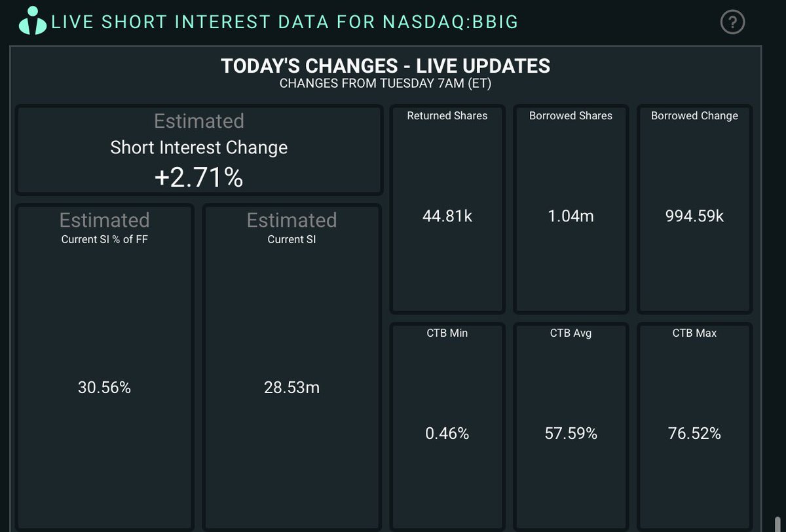This screenshot has width=786, height=532.
Task: Click the 'Returned Shares' label
Action: [447, 115]
